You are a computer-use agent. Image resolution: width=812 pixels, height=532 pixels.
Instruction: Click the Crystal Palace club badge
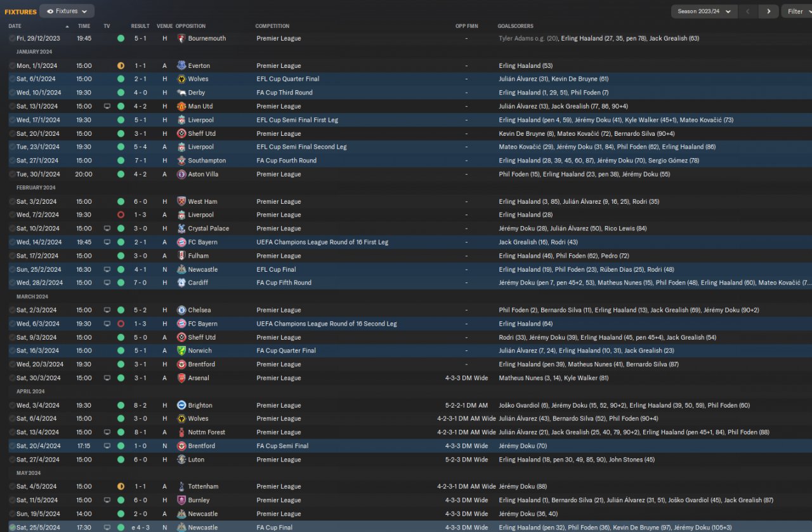181,229
